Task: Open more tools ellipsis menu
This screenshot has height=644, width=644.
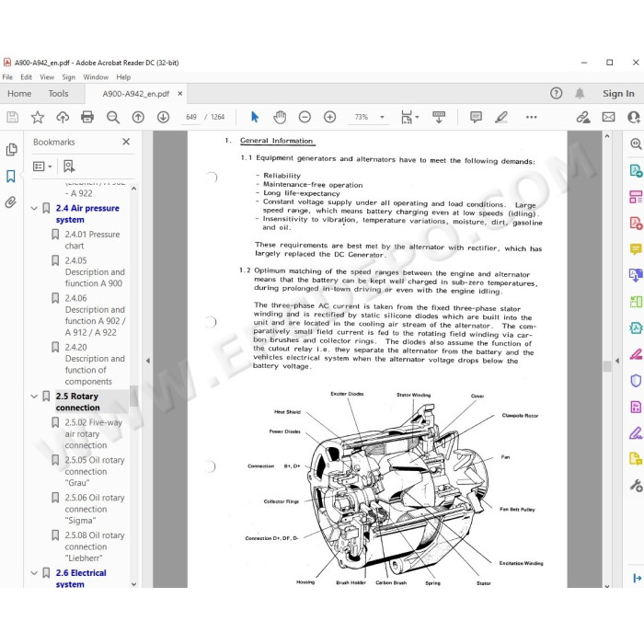Action: (531, 117)
